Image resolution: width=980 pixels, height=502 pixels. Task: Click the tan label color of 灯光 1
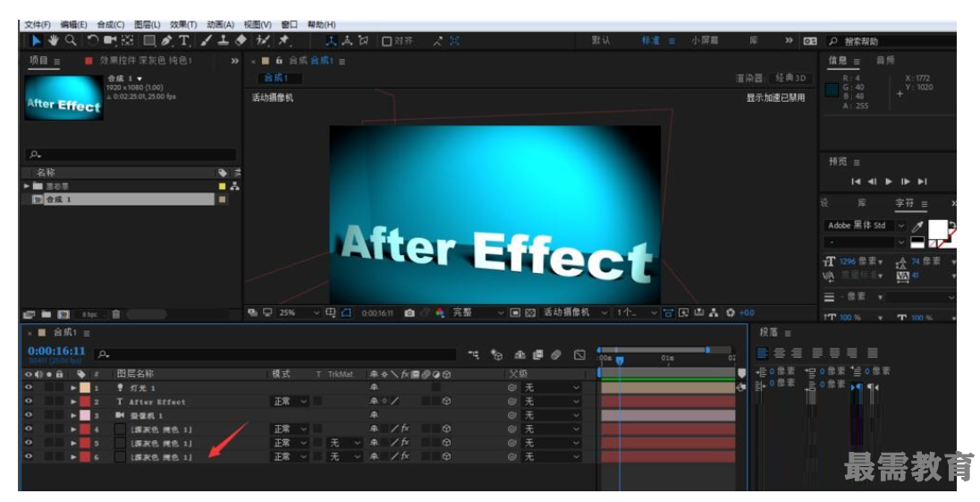tap(85, 387)
